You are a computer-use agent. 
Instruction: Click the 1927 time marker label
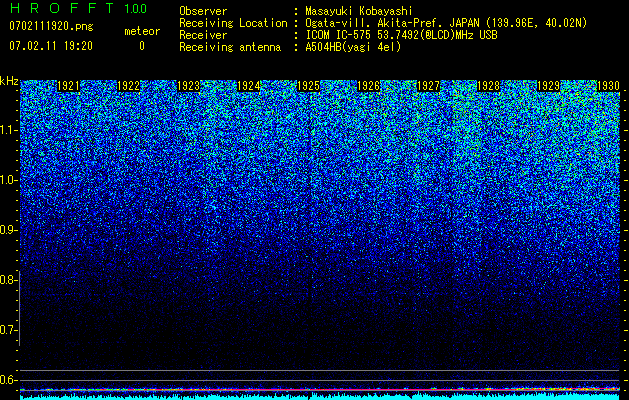point(428,86)
